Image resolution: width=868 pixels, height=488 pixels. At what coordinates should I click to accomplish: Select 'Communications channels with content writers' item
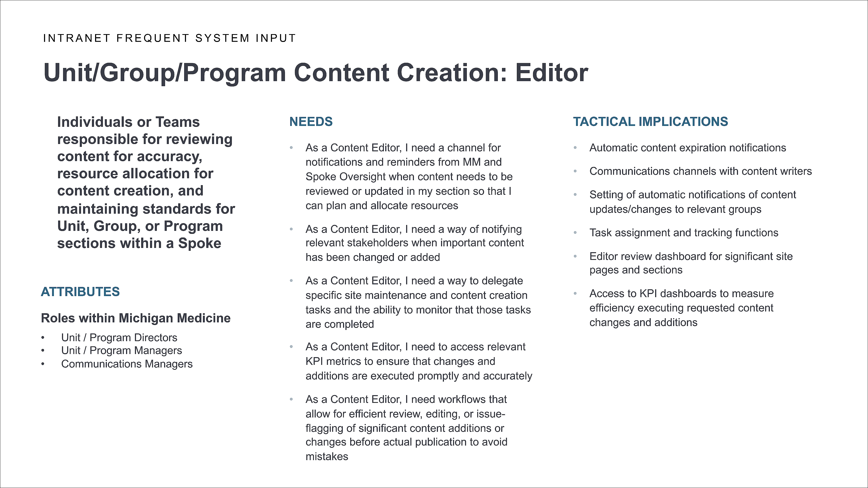(x=700, y=171)
